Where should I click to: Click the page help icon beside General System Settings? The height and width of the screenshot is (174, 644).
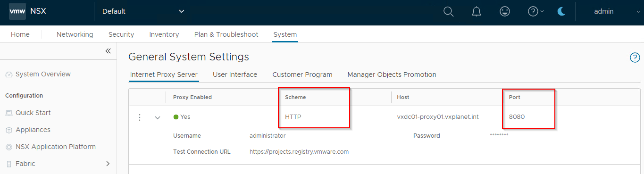[635, 58]
